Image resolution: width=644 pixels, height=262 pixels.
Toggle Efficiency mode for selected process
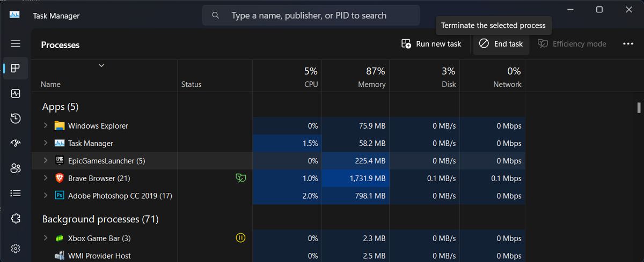click(x=572, y=44)
